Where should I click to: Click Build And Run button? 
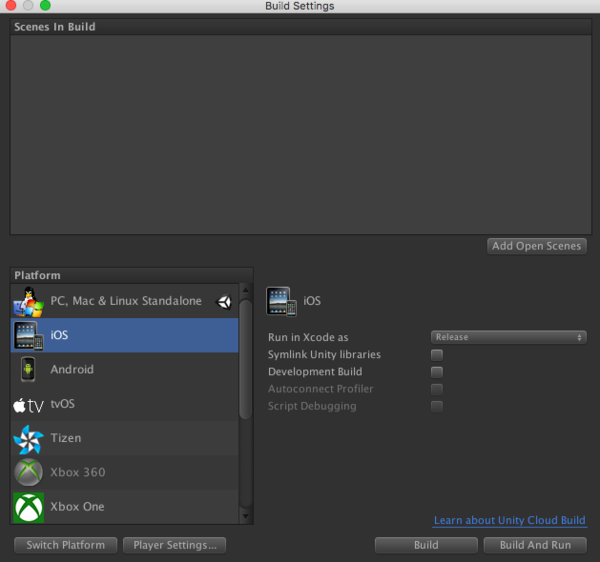(x=535, y=545)
